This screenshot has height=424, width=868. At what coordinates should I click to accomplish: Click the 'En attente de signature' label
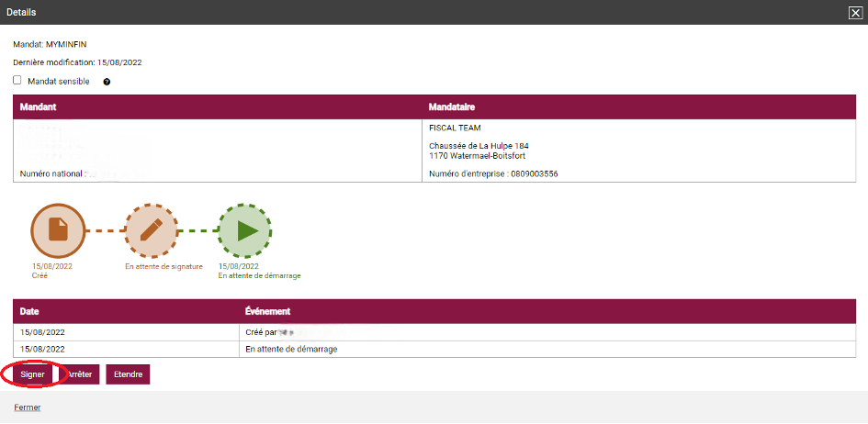coord(163,267)
